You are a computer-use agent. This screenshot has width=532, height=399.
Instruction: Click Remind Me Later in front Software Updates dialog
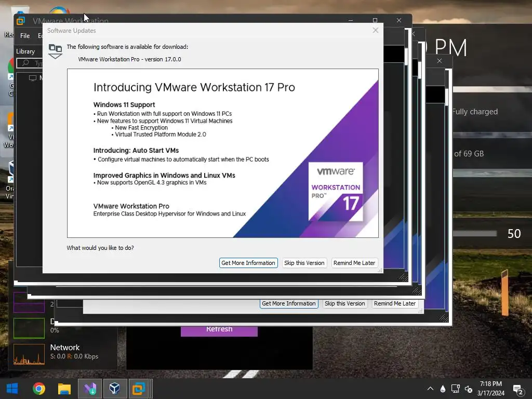pyautogui.click(x=354, y=263)
